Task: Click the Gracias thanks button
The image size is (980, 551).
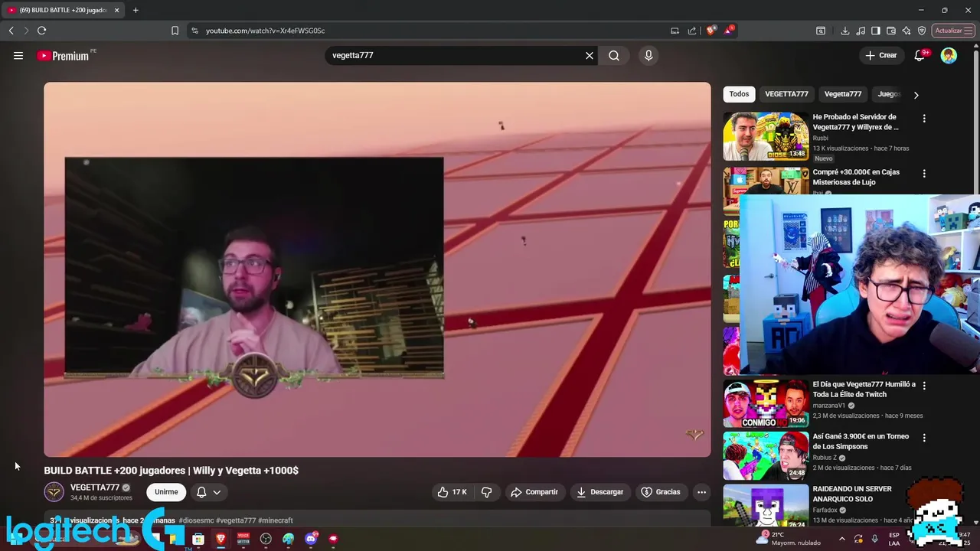Action: click(x=661, y=492)
